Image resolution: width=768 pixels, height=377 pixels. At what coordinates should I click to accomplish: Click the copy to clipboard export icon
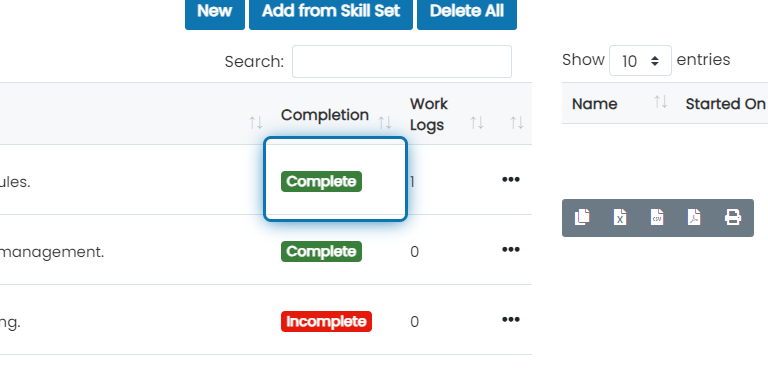pos(582,217)
